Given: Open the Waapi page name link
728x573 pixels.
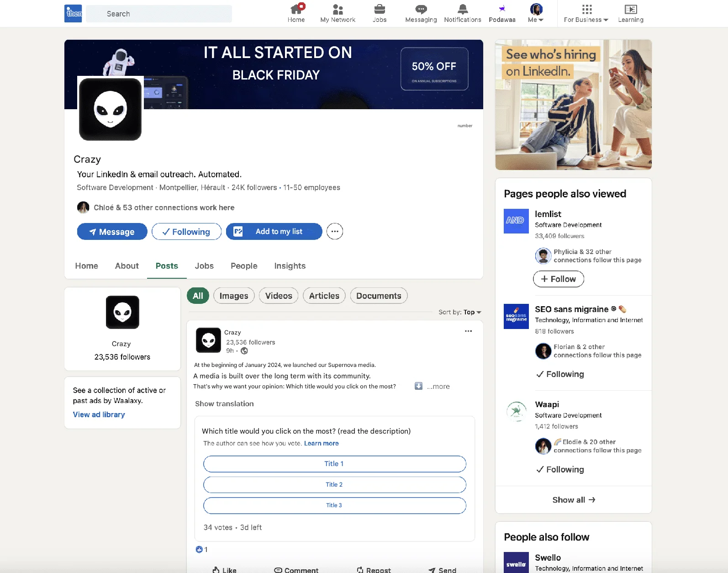Looking at the screenshot, I should pyautogui.click(x=547, y=404).
